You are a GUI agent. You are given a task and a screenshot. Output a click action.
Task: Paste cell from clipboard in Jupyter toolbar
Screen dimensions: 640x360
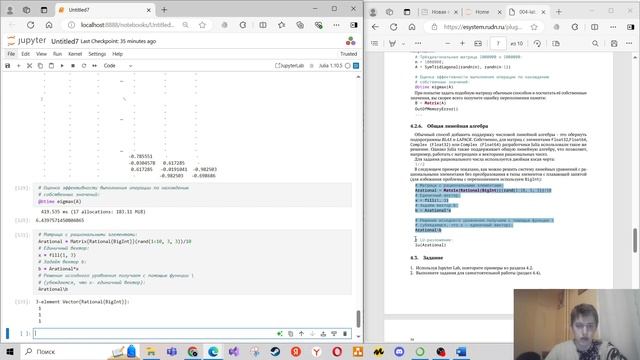point(51,65)
